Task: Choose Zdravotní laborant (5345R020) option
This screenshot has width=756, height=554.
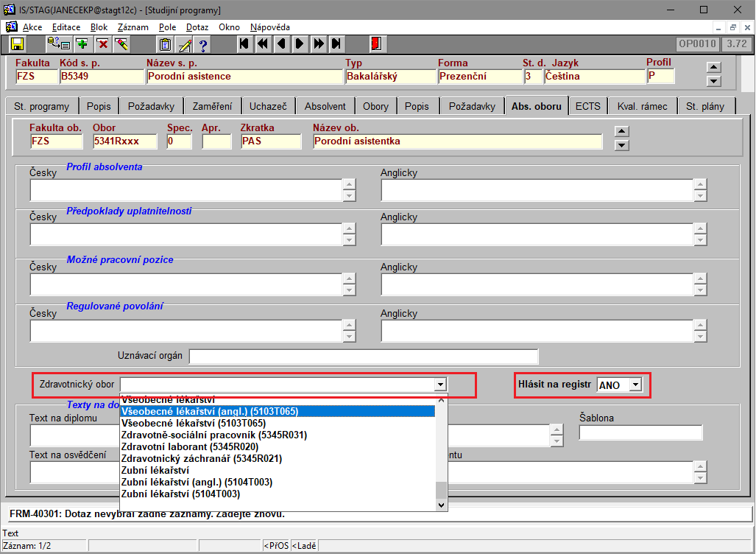Action: tap(278, 446)
